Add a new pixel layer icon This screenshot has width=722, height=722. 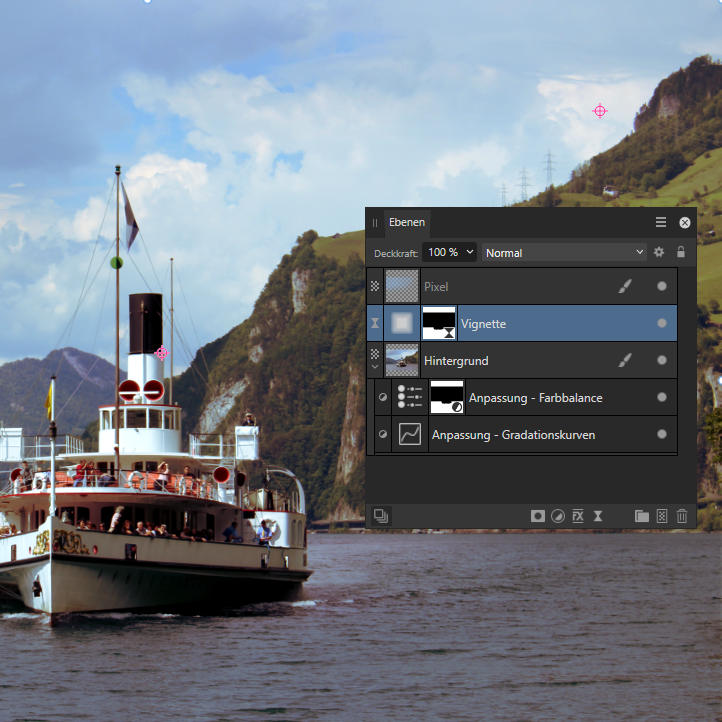[x=662, y=516]
